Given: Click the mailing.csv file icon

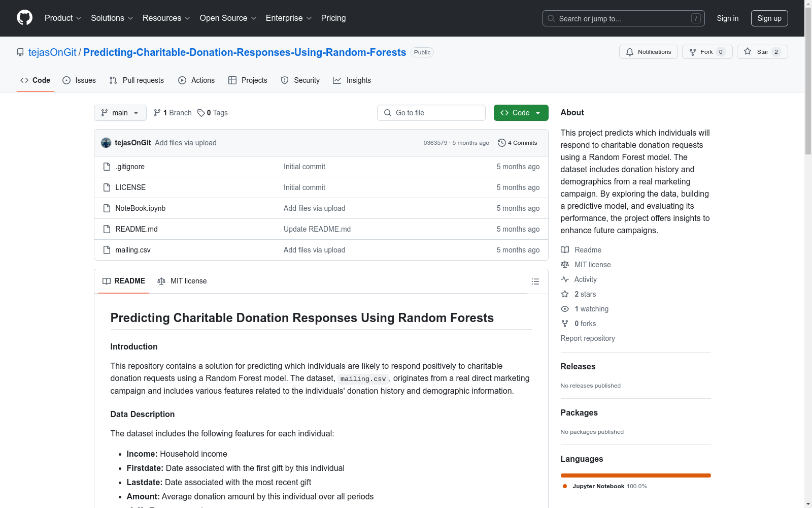Looking at the screenshot, I should pos(107,250).
